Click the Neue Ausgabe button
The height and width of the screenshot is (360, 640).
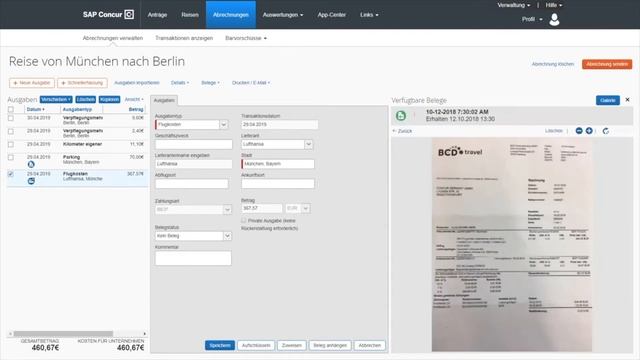(x=32, y=83)
